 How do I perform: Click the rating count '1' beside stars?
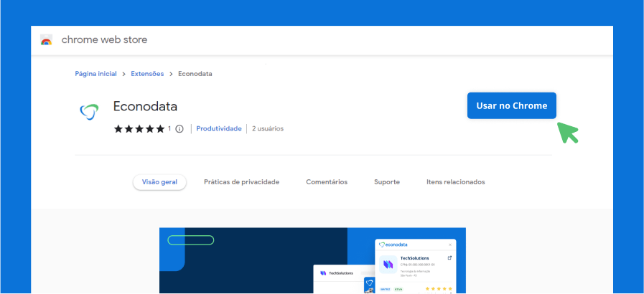[169, 129]
